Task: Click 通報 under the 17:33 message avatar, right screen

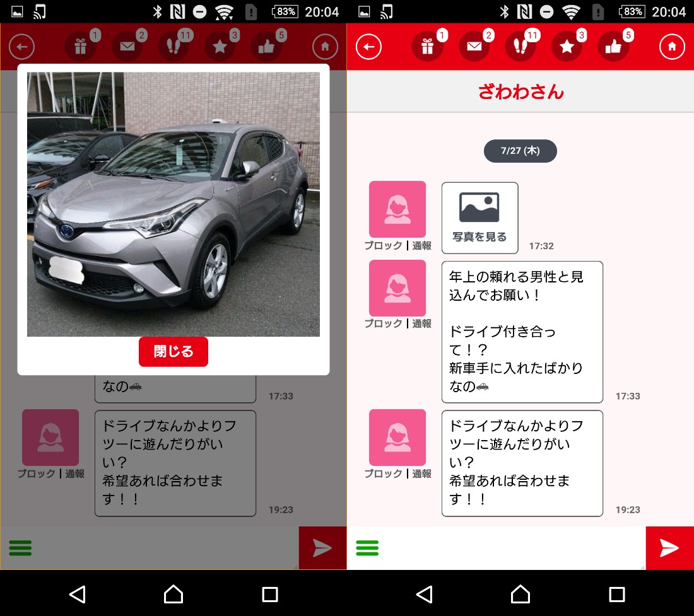Action: (422, 323)
